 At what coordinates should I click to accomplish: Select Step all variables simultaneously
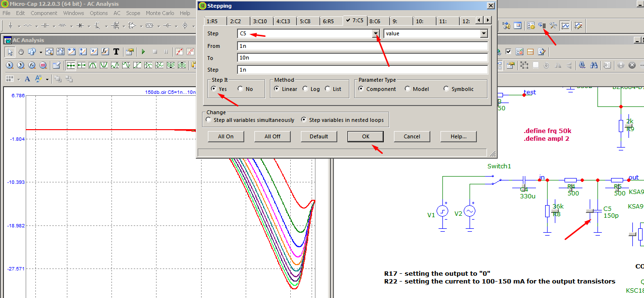click(x=209, y=120)
